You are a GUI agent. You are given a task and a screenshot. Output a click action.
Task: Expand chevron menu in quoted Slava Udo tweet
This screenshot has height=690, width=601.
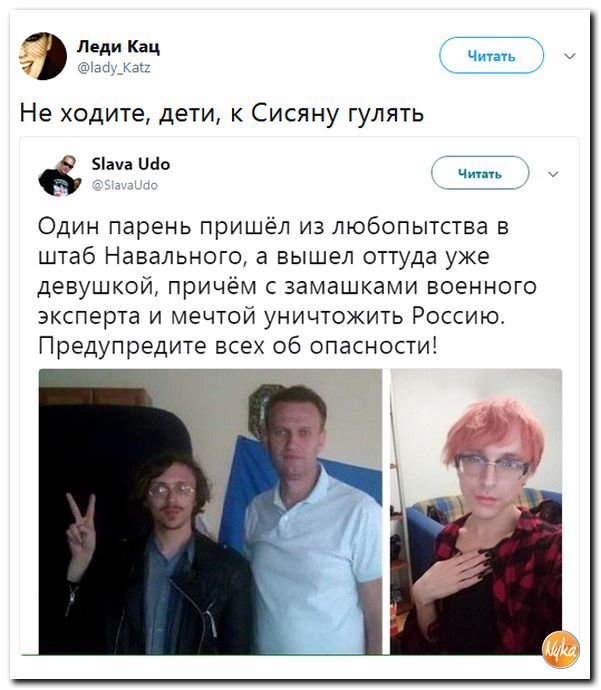(x=553, y=174)
